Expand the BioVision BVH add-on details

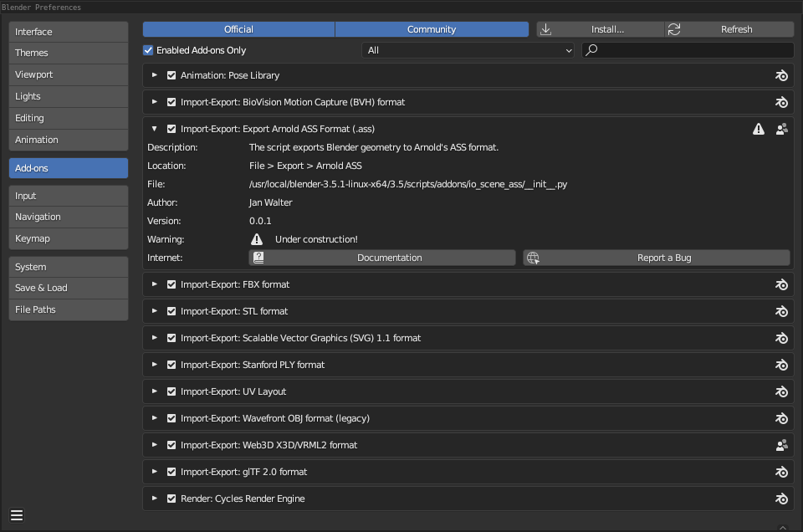[154, 102]
